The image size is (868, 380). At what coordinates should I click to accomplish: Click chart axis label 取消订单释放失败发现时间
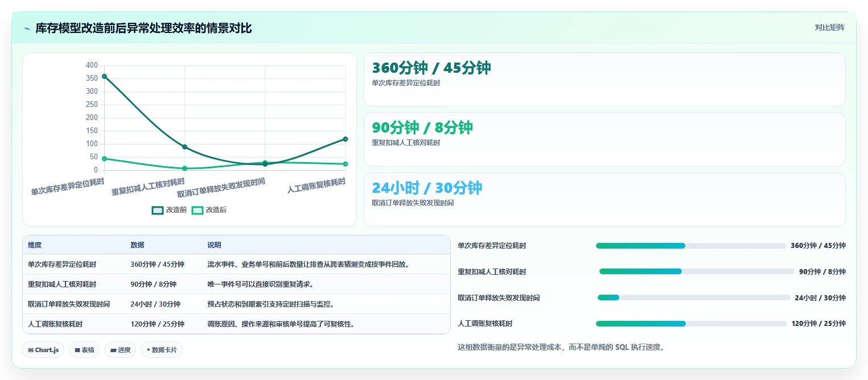tap(221, 187)
